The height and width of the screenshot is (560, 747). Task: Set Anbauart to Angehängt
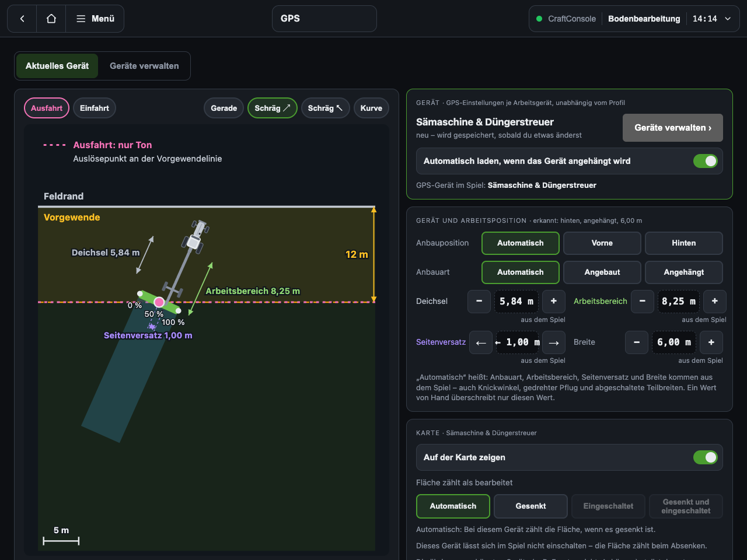684,272
